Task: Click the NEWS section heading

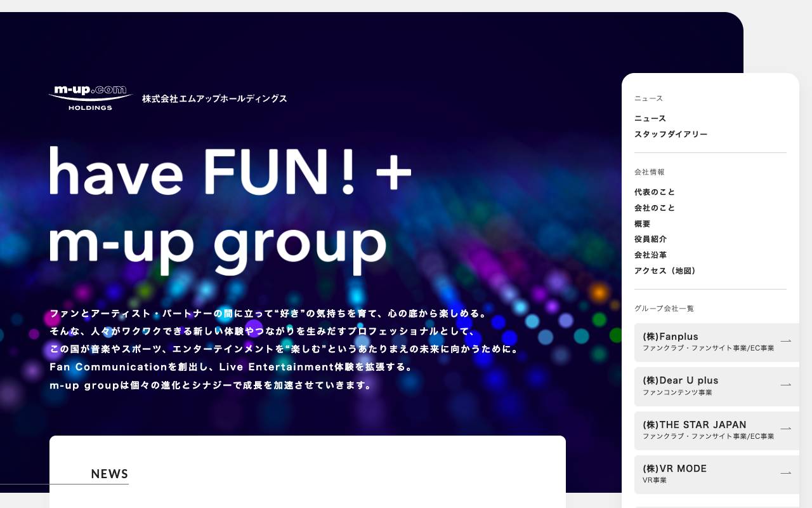Action: [x=109, y=474]
